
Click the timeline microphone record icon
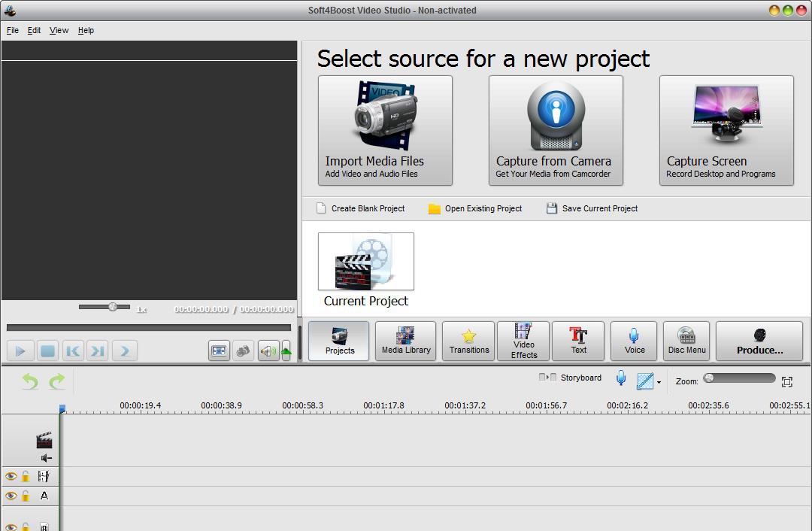[621, 378]
